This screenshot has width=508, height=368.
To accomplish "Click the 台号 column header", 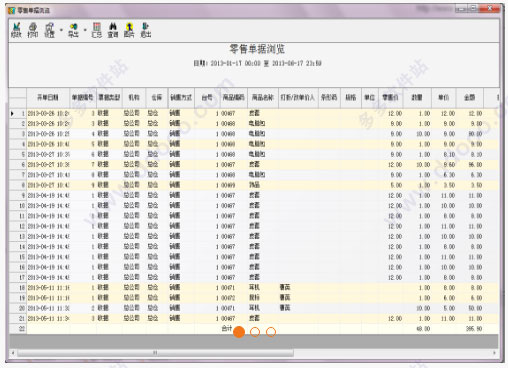I will (x=207, y=97).
